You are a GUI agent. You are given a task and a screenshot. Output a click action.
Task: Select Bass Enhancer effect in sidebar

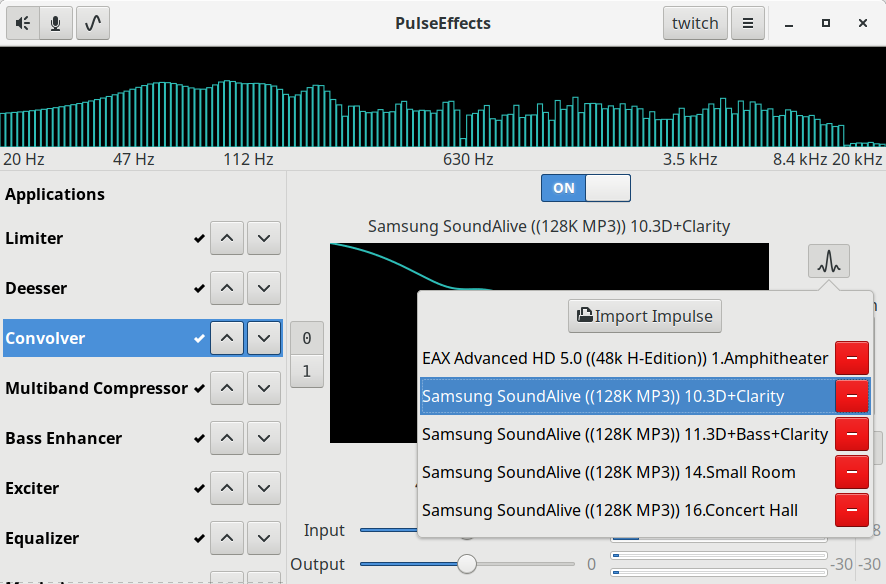click(105, 438)
